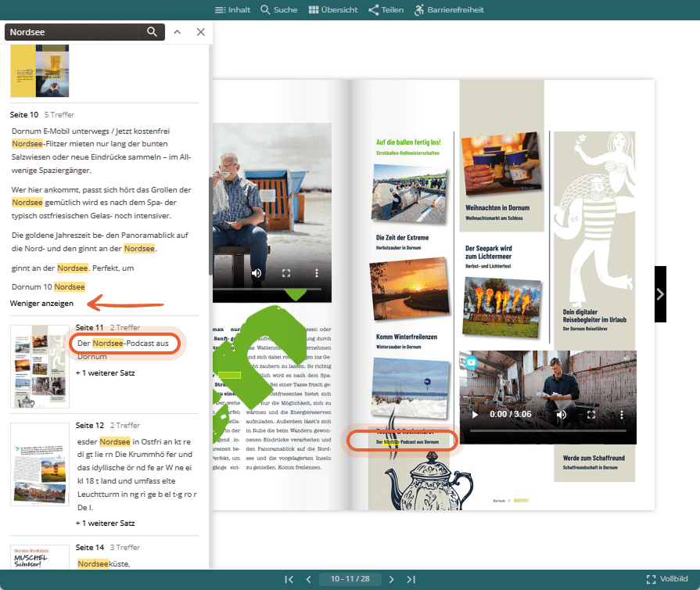Go to next page with right side arrow
Image resolution: width=700 pixels, height=590 pixels.
click(x=660, y=294)
